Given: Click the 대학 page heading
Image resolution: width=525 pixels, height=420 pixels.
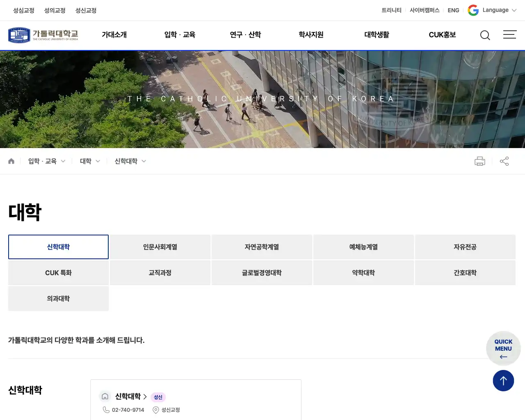Looking at the screenshot, I should coord(25,212).
